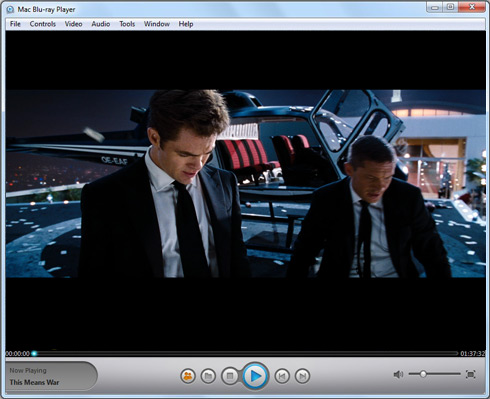Open the Controls menu
490x399 pixels.
43,24
